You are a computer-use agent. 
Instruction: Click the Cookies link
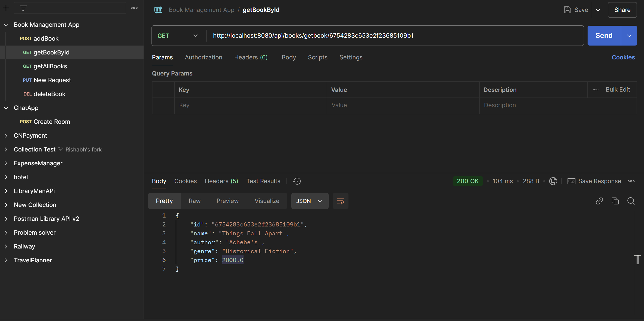623,57
